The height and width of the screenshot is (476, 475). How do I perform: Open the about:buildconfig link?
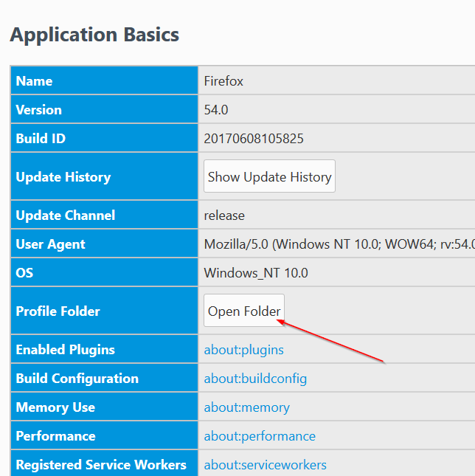(255, 379)
